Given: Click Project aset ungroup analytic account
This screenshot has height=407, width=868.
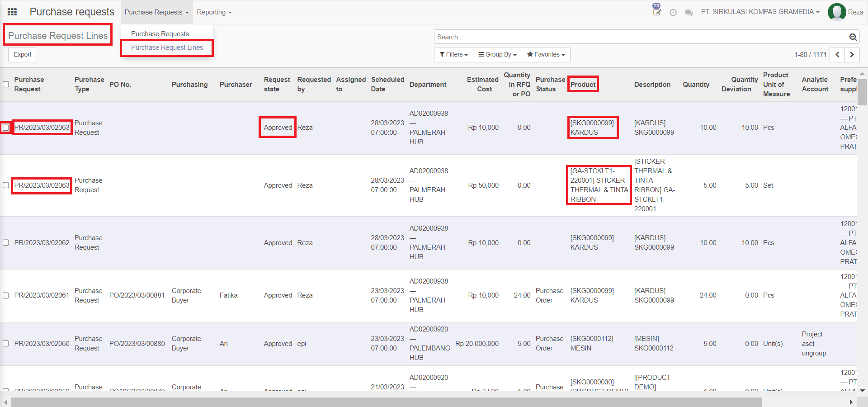Looking at the screenshot, I should tap(814, 343).
